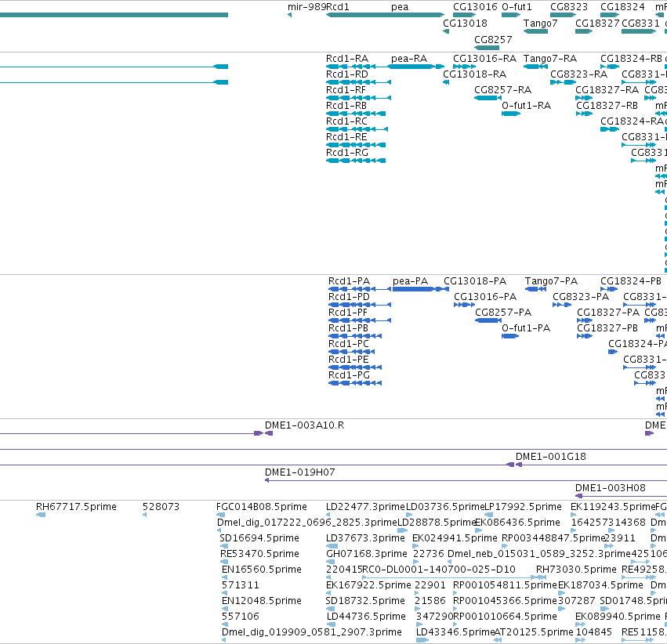Select protein label CG18327-PB

pos(607,328)
